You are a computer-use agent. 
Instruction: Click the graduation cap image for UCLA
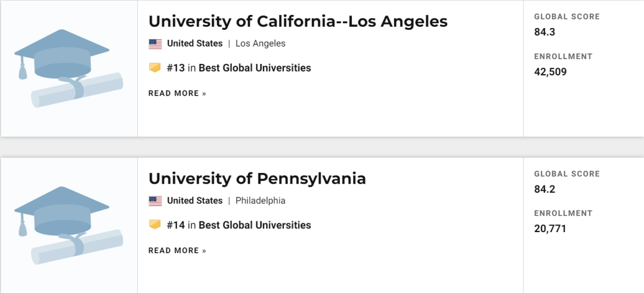(x=69, y=69)
